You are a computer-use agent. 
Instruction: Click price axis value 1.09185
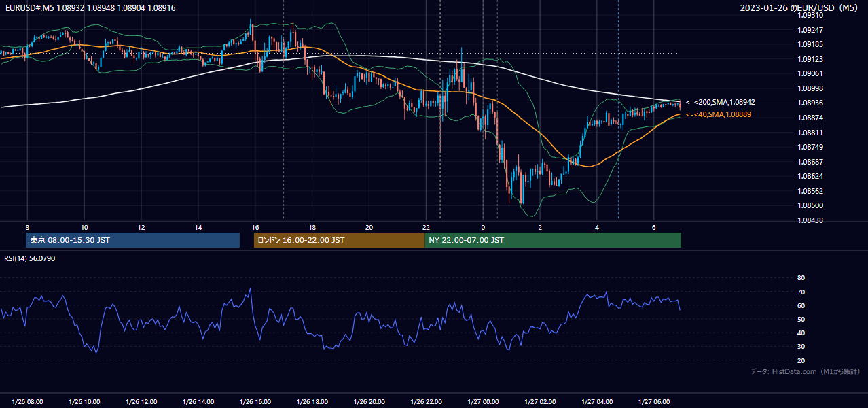(810, 45)
